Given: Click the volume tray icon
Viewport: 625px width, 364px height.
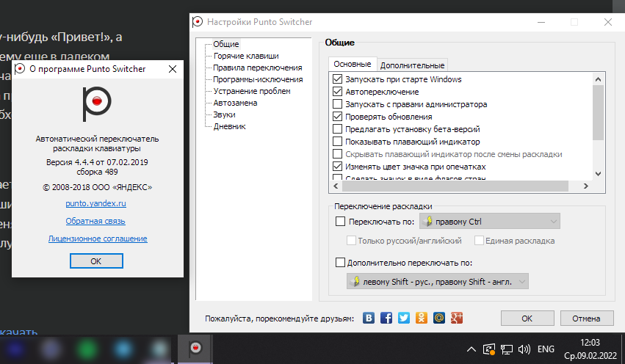Looking at the screenshot, I should 524,349.
